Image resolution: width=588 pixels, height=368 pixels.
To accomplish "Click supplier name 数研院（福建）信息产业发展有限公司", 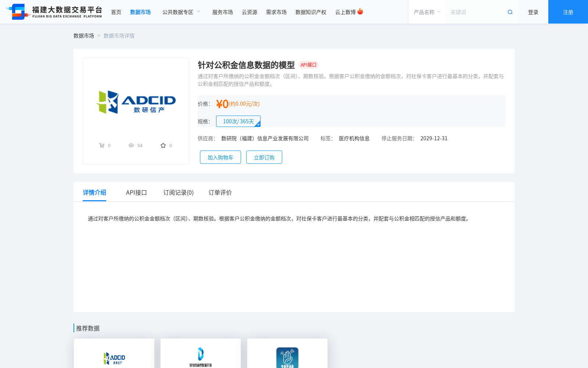I will coord(265,138).
